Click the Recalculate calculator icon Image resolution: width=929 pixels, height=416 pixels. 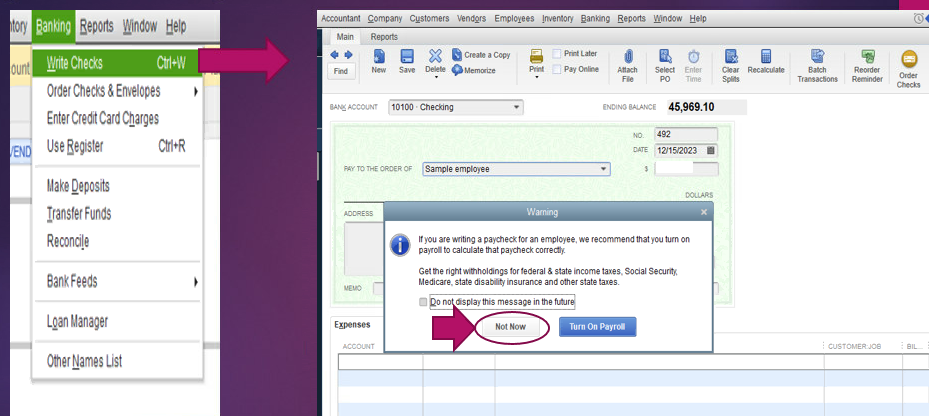[766, 57]
